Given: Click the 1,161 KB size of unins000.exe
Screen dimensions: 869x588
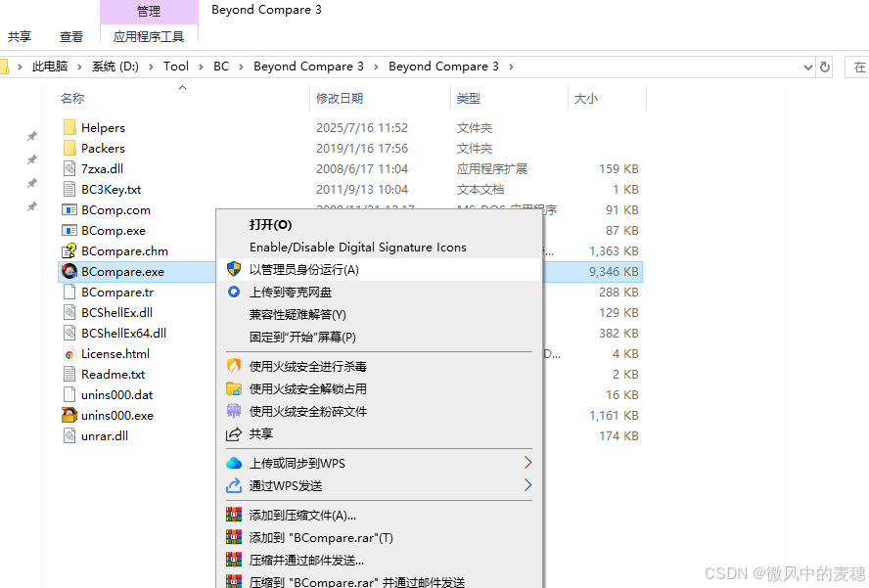Looking at the screenshot, I should pos(614,415).
